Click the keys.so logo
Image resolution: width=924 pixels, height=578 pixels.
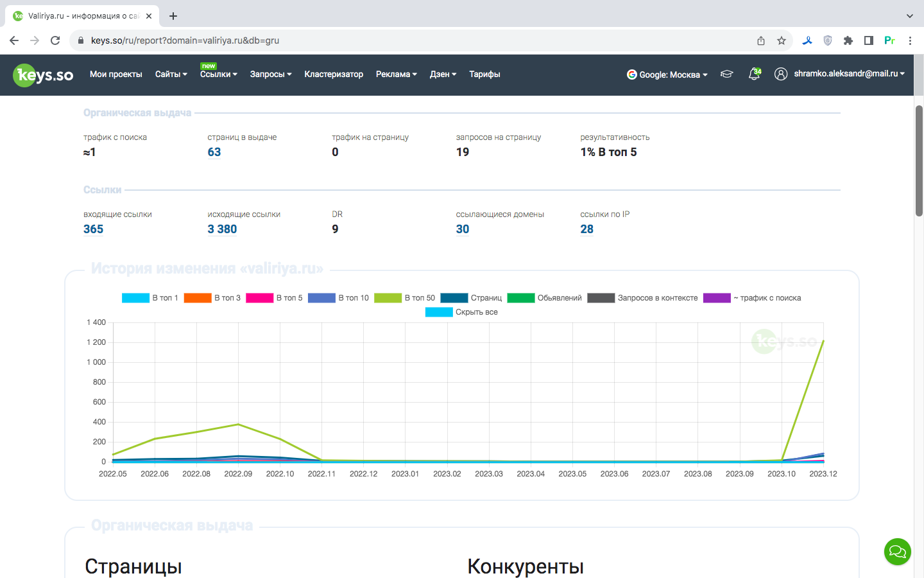[x=43, y=75]
